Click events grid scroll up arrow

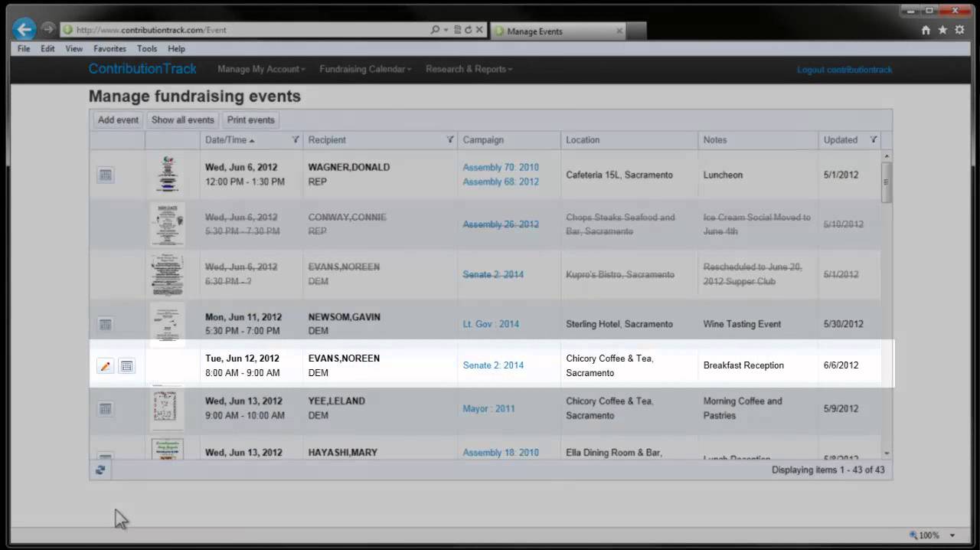pos(887,156)
